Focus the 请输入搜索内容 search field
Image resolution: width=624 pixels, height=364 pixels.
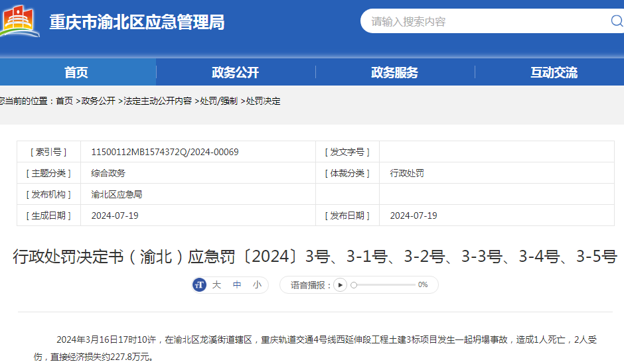click(x=485, y=21)
